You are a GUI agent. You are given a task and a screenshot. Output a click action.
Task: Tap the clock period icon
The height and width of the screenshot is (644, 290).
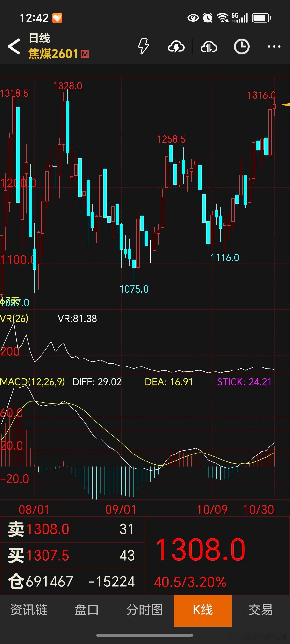(x=241, y=46)
